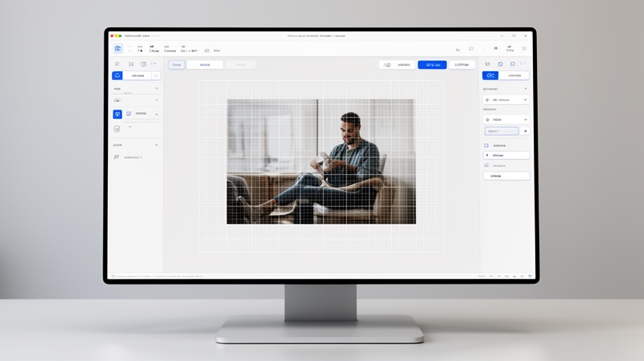Viewport: 644px width, 361px height.
Task: Click the grayed-out icon above bottom right-panel button
Action: coord(486,165)
